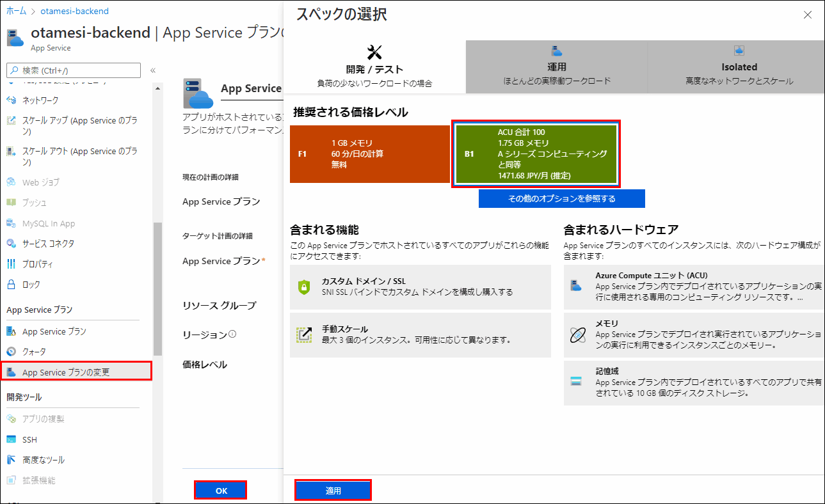This screenshot has width=825, height=504.
Task: Switch to the 開発 / テスト tab
Action: [x=374, y=67]
